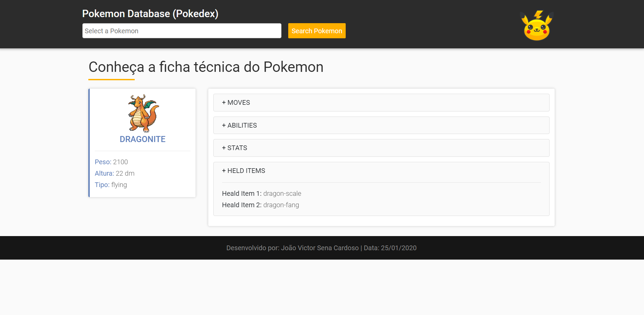Click the Desenvolvido por footer text

[321, 248]
